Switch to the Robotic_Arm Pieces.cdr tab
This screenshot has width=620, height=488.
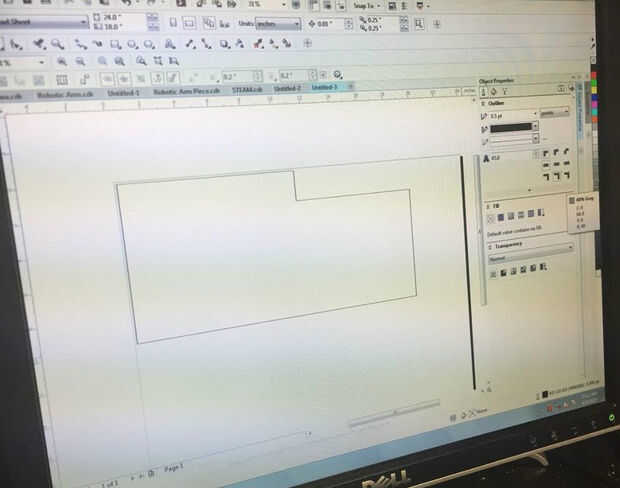click(186, 91)
